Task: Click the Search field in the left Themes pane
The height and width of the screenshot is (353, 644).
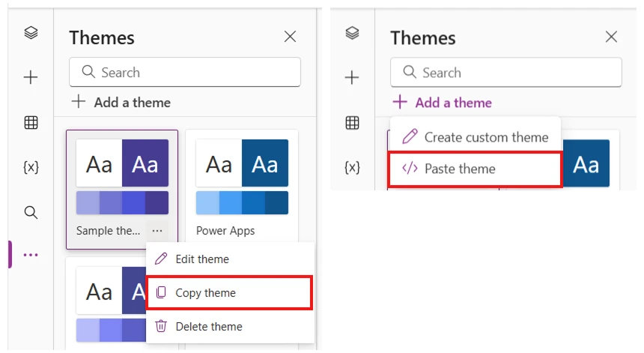Action: (185, 73)
